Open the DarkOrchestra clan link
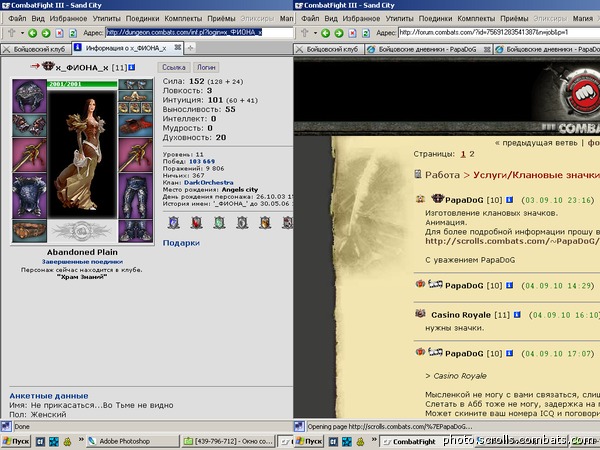Image resolution: width=600 pixels, height=450 pixels. (209, 183)
